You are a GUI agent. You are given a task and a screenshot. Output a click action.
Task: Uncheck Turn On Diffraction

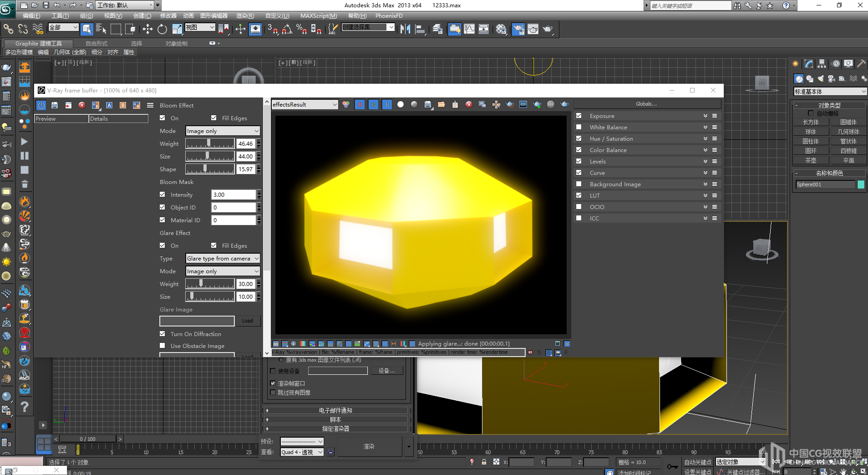[x=162, y=334]
